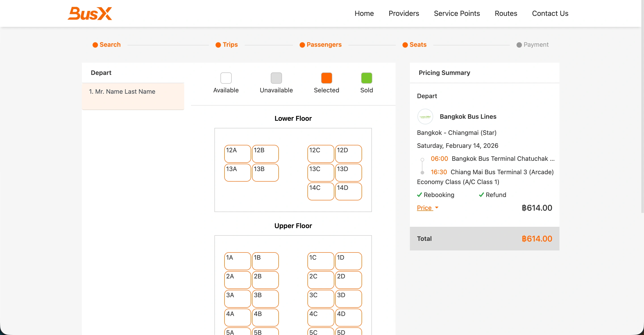Click the Seats step indicator dot
The width and height of the screenshot is (644, 335).
(405, 45)
